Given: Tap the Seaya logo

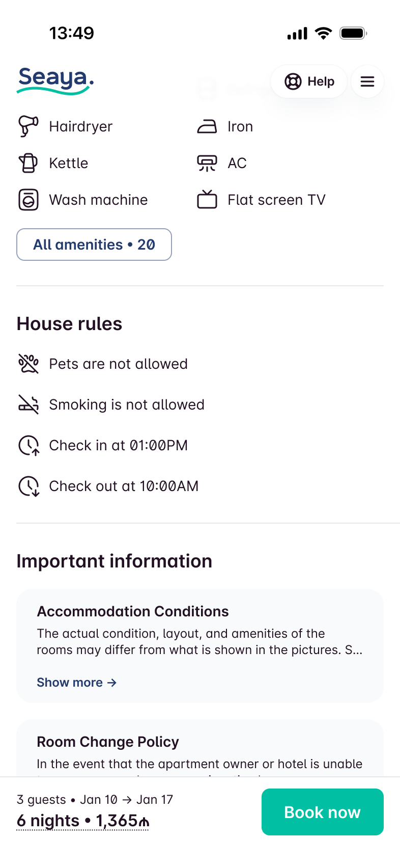Looking at the screenshot, I should tap(55, 80).
